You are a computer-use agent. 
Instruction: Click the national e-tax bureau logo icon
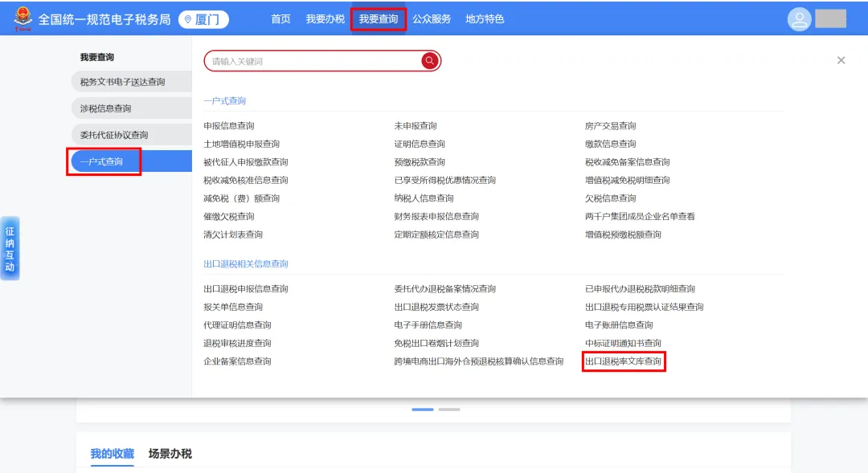pyautogui.click(x=23, y=17)
